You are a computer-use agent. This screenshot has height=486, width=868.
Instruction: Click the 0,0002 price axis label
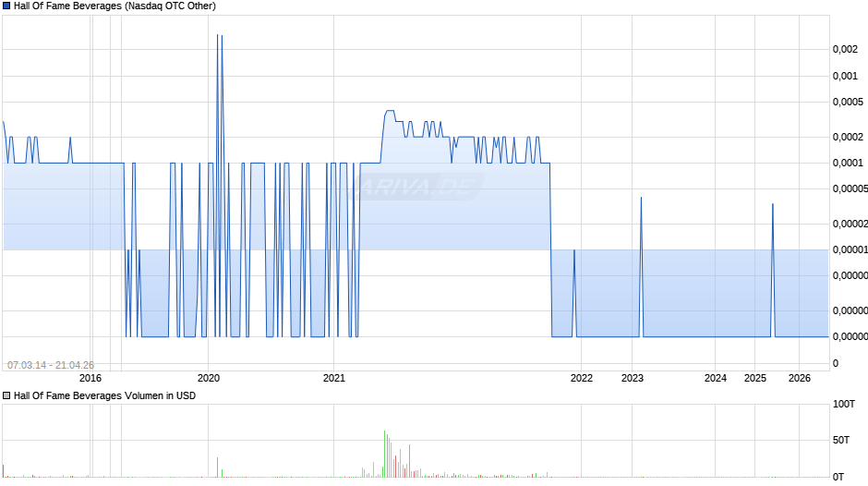tap(848, 137)
